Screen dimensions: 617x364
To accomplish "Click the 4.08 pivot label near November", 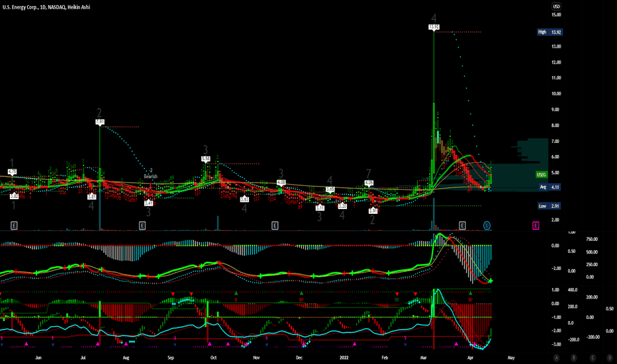I will tap(281, 183).
